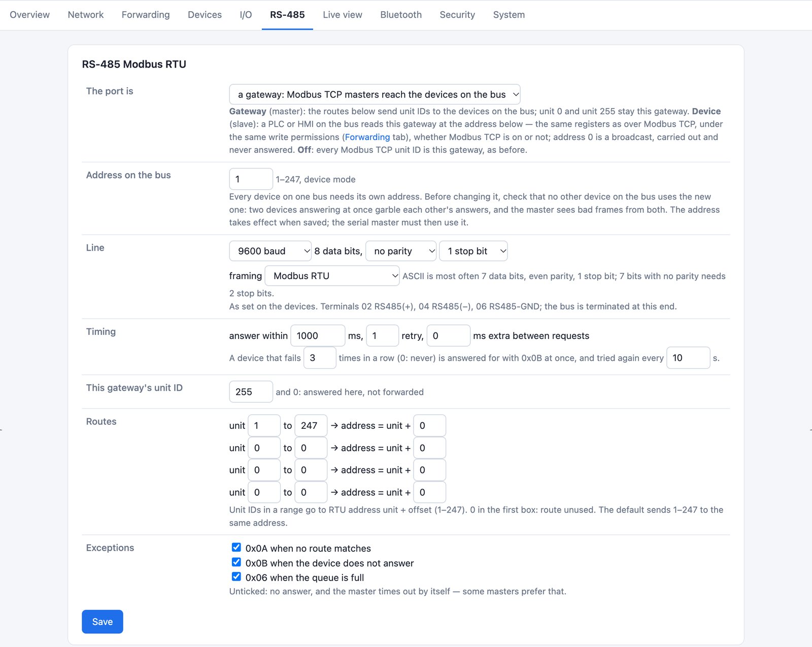812x647 pixels.
Task: Click the tried again every 10 seconds field
Action: pos(688,358)
